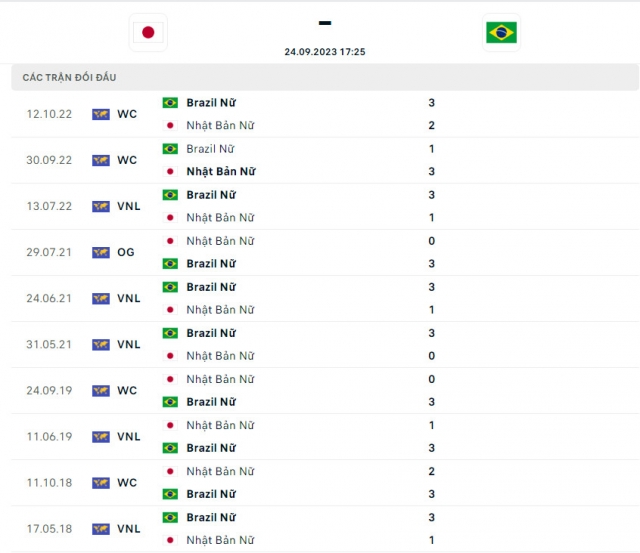Click the world icon for 12.10.22 match
Screen dimensions: 640x553
pos(101,114)
